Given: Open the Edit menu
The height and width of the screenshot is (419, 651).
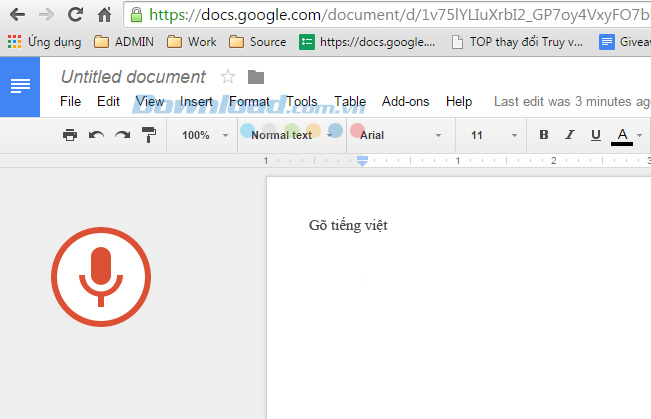Looking at the screenshot, I should [x=108, y=101].
